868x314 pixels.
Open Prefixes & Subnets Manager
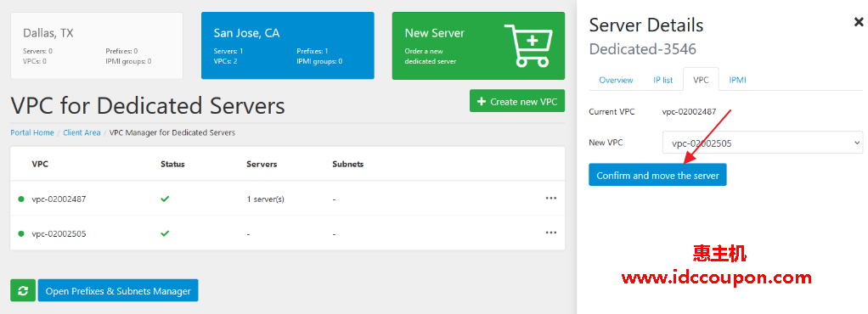click(x=118, y=290)
